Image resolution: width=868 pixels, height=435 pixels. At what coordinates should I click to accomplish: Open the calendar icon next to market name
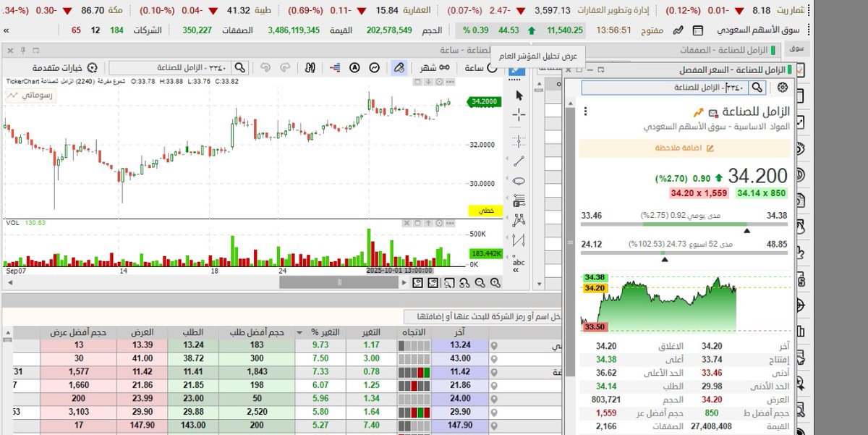coord(698,30)
